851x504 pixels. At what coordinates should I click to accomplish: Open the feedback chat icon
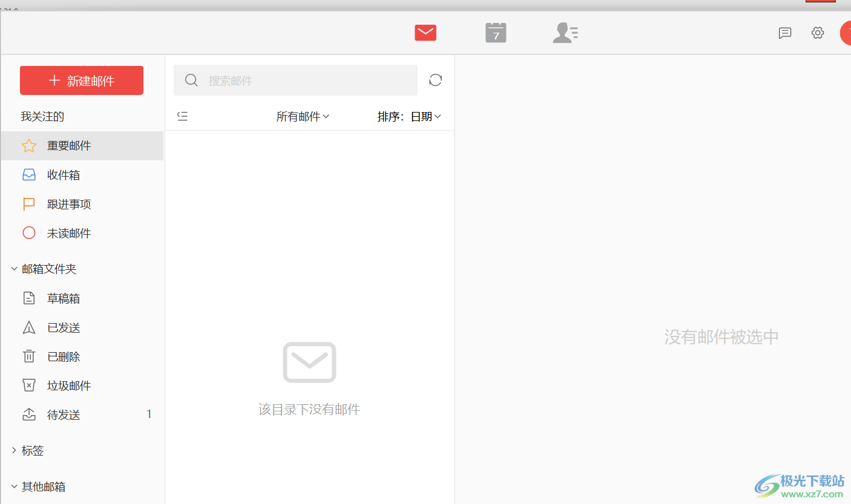coord(785,33)
